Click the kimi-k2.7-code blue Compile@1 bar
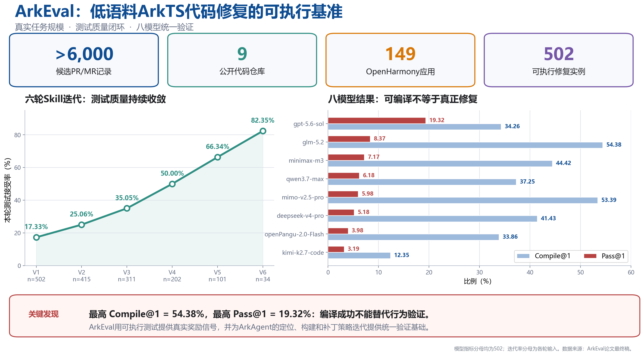The image size is (644, 356). 359,256
